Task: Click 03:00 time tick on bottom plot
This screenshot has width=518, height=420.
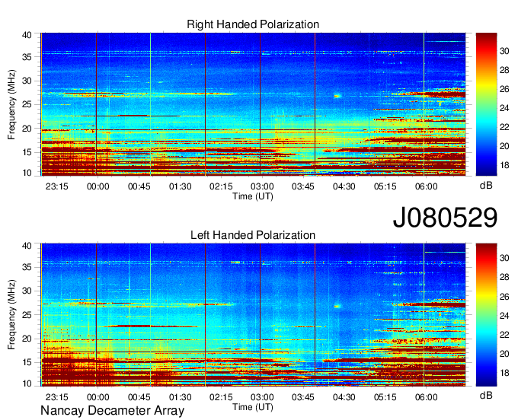Action: pyautogui.click(x=262, y=397)
